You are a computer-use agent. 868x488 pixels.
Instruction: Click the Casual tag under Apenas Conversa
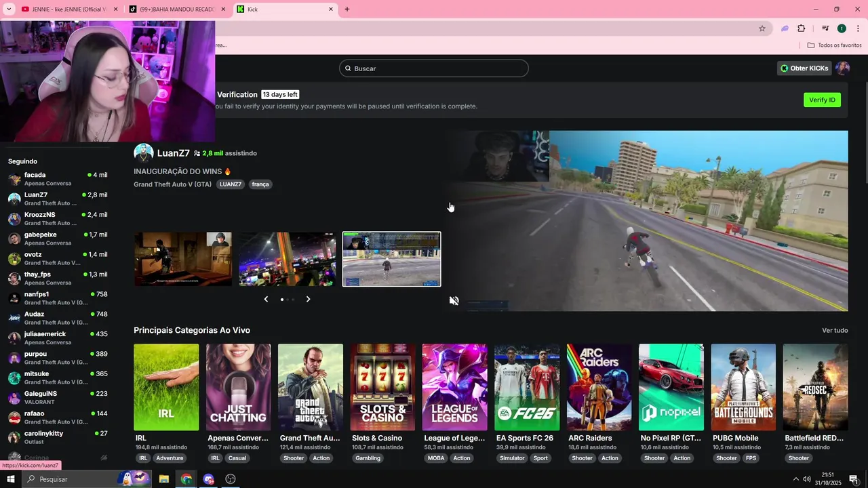tap(237, 458)
